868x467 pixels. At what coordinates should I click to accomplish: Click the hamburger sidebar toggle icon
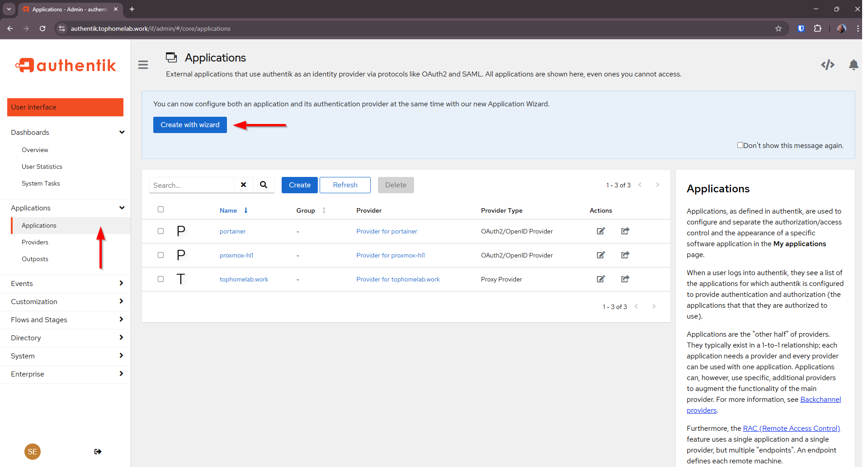(x=143, y=65)
